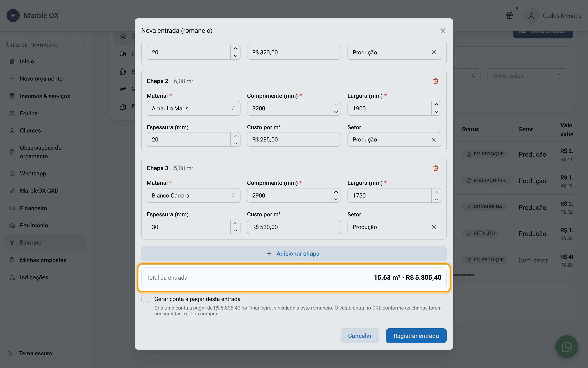Image resolution: width=588 pixels, height=368 pixels.
Task: Collapse the Área de Trabalho sidebar
Action: tap(85, 45)
